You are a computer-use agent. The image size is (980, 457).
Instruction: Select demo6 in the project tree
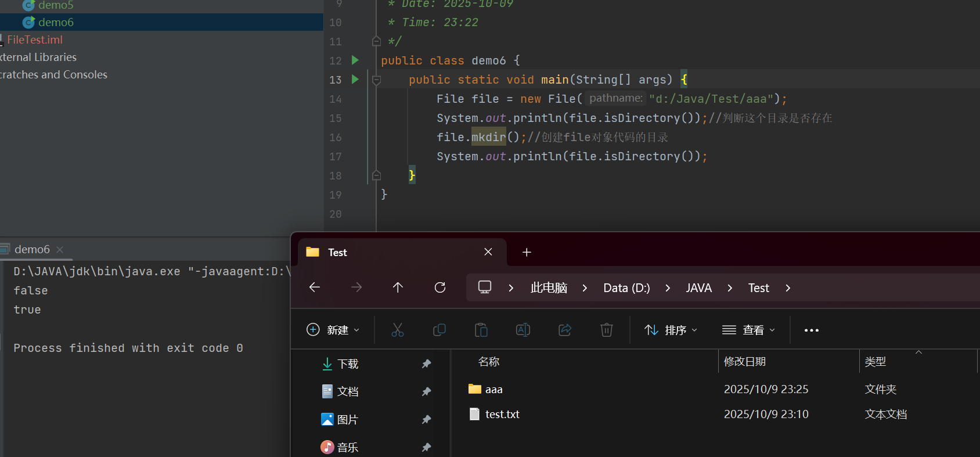coord(56,22)
